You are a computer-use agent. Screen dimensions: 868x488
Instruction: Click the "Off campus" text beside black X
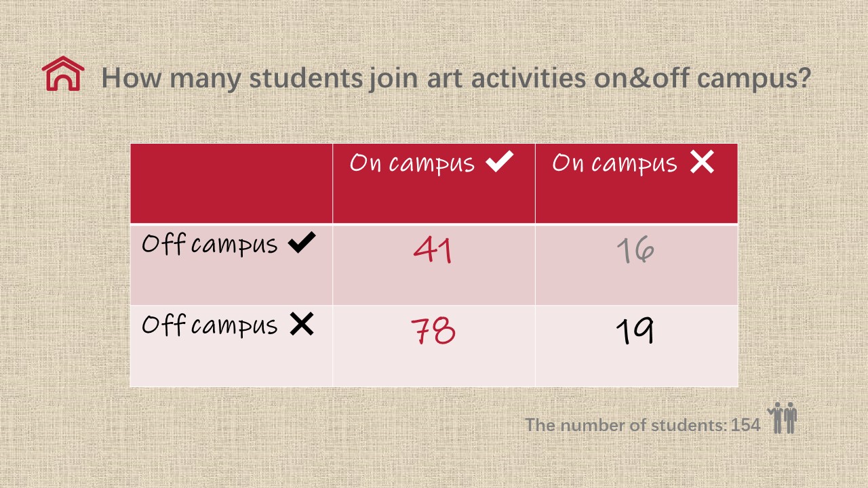point(210,326)
